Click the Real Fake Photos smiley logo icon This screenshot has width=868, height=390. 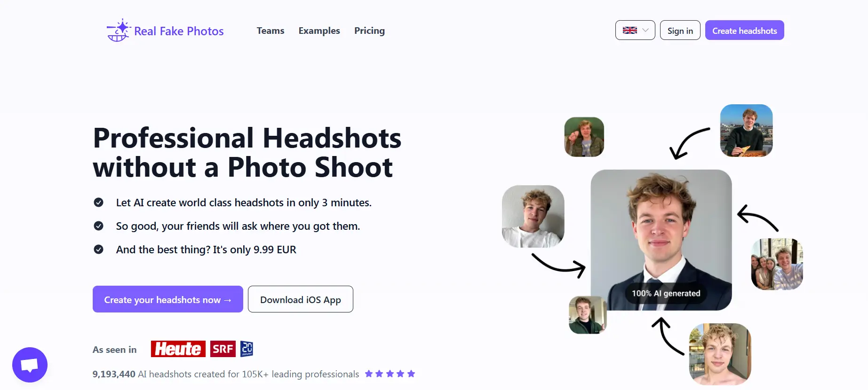[119, 31]
